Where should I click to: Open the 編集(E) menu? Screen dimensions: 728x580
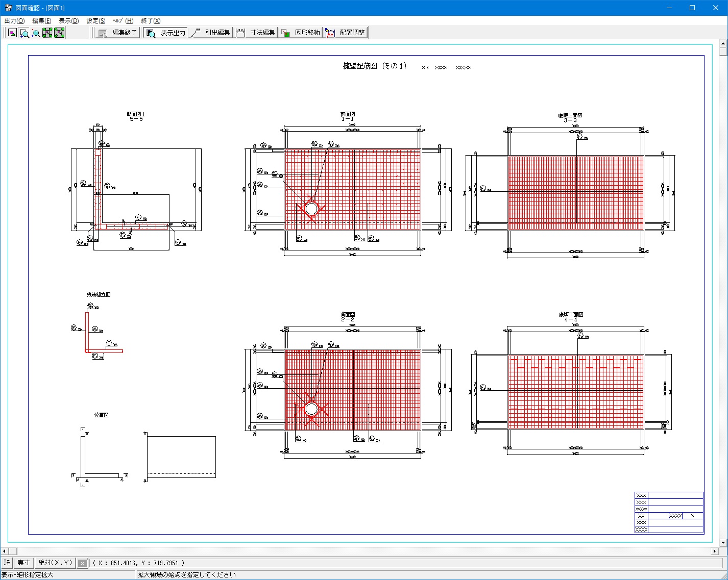click(41, 21)
